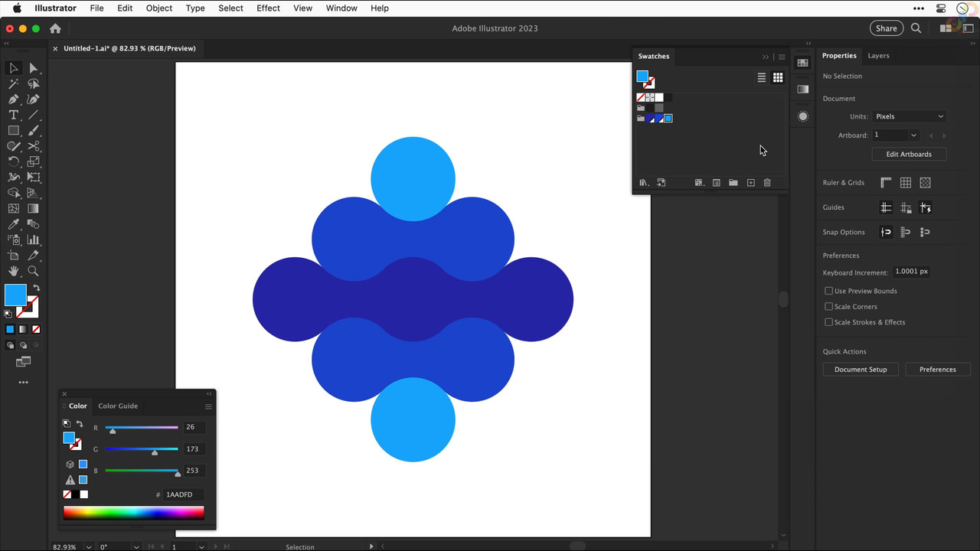Enable Scale Strokes & Effects checkbox
Image resolution: width=980 pixels, height=551 pixels.
coord(828,322)
